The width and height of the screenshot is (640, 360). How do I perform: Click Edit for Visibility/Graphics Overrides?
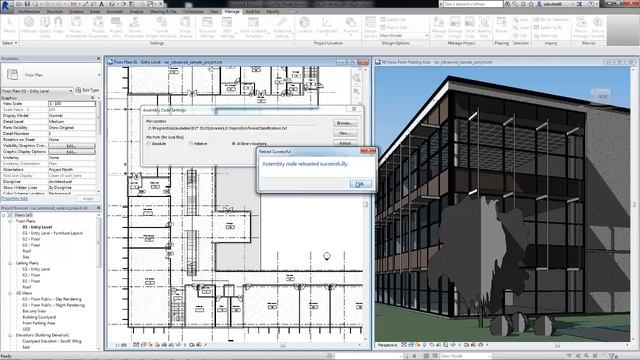pyautogui.click(x=72, y=146)
